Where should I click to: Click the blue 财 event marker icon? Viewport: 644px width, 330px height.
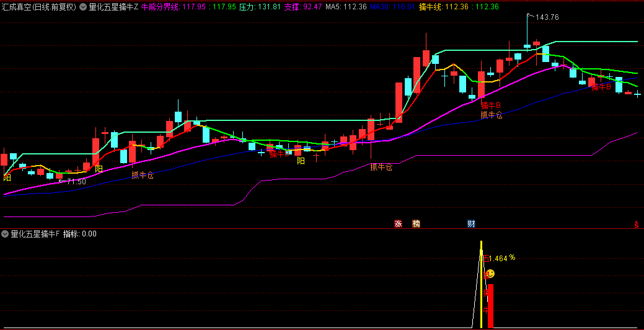point(471,223)
